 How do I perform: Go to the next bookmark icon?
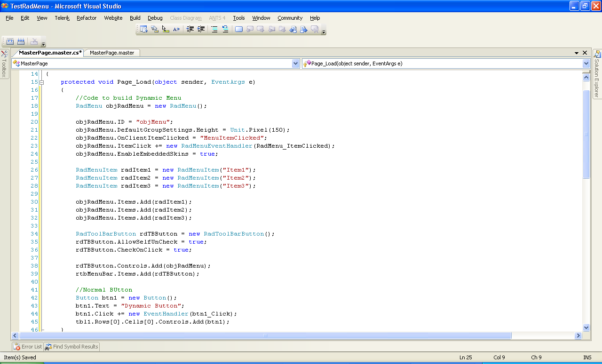click(x=261, y=29)
